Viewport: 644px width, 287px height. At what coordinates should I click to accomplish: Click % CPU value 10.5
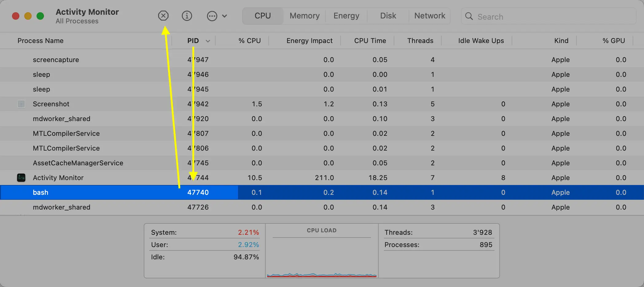[x=255, y=178]
